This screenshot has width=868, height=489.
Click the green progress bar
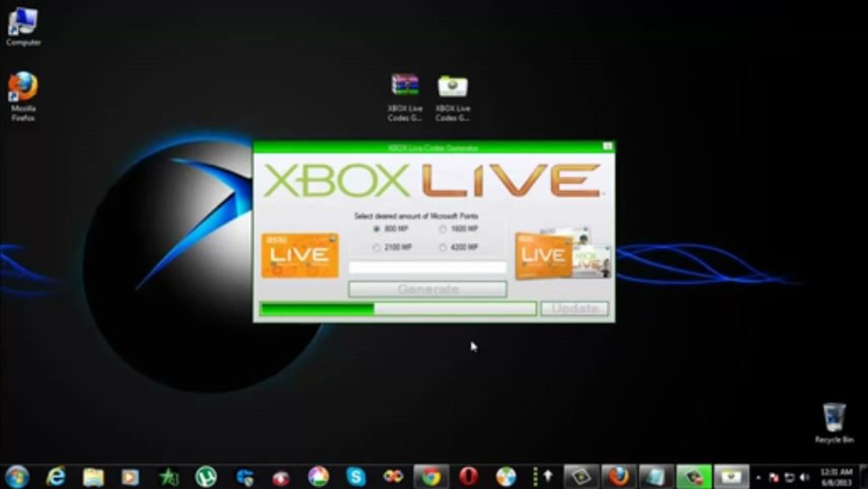[x=398, y=309]
